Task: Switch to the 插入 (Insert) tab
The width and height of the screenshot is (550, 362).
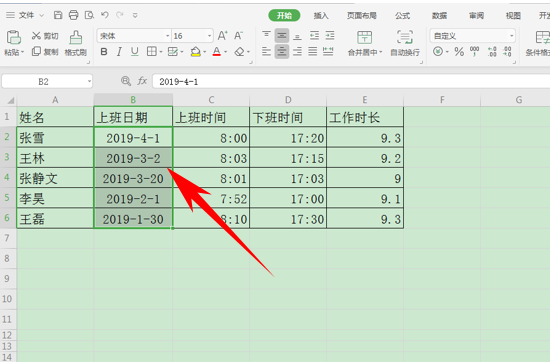Action: click(321, 15)
